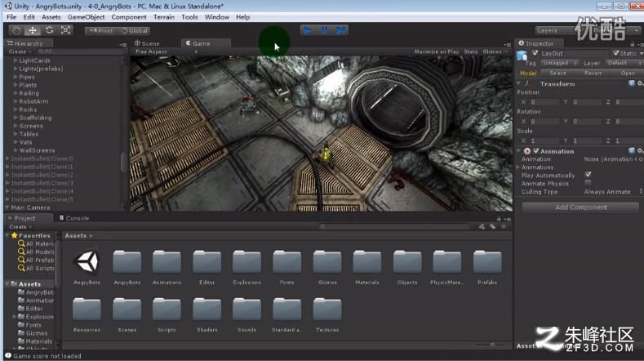The width and height of the screenshot is (644, 361).
Task: Expand the WallScreens hierarchy item
Action: click(16, 150)
